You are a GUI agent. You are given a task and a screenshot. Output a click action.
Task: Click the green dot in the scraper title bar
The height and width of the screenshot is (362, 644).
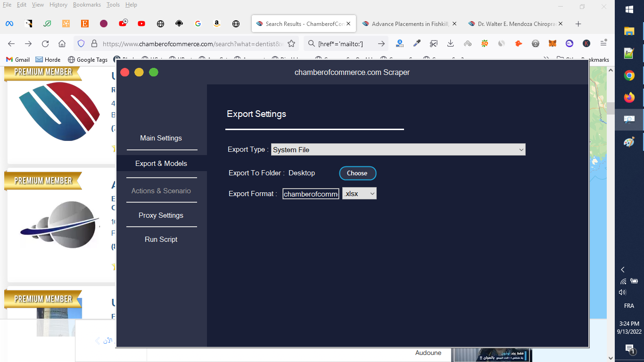point(154,72)
